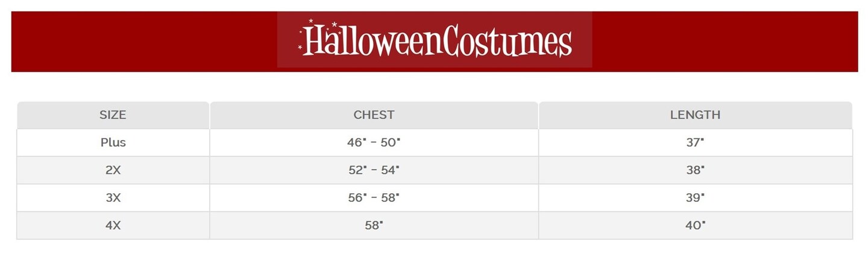Select the 4X row's 58" chest cell
868x256 pixels.
pos(374,225)
